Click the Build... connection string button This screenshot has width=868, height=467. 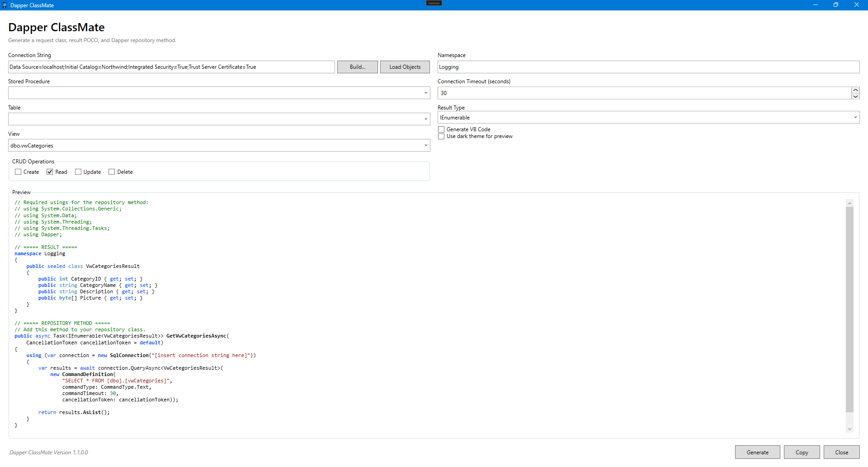358,67
